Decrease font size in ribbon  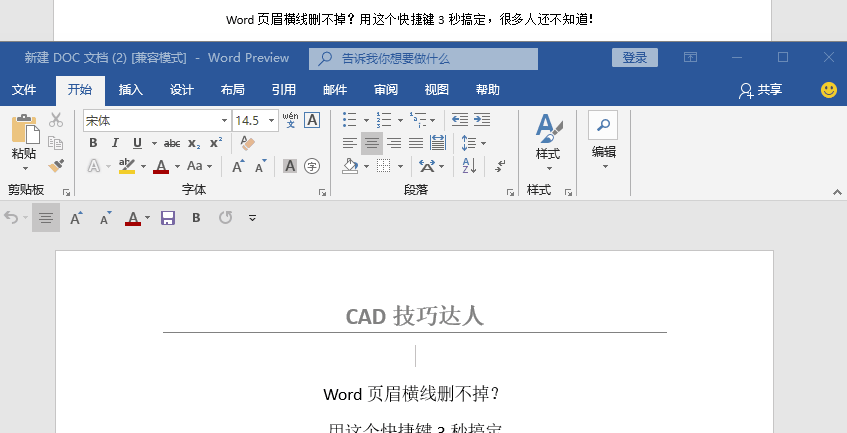point(261,166)
